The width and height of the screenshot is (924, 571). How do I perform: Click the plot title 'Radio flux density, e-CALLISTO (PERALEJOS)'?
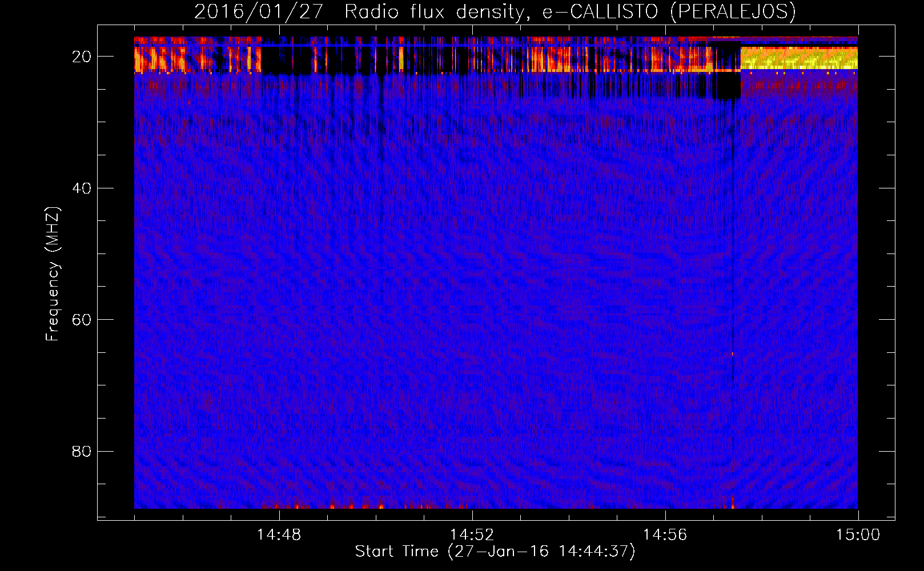point(570,11)
